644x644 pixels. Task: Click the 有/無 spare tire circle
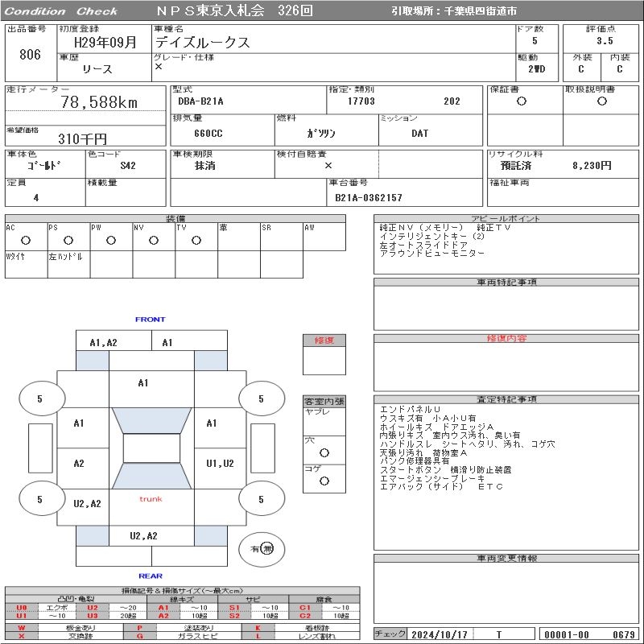point(262,549)
